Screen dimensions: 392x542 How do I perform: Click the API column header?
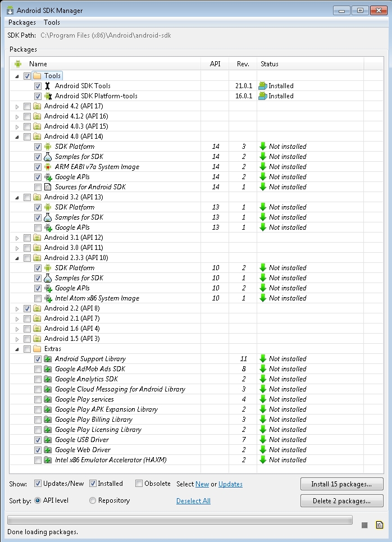click(x=215, y=63)
